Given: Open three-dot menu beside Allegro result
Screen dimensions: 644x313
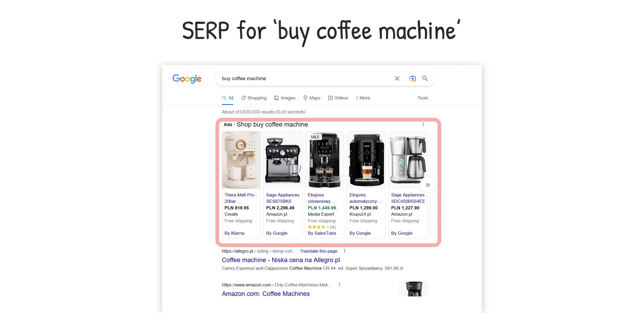Looking at the screenshot, I should [x=344, y=251].
